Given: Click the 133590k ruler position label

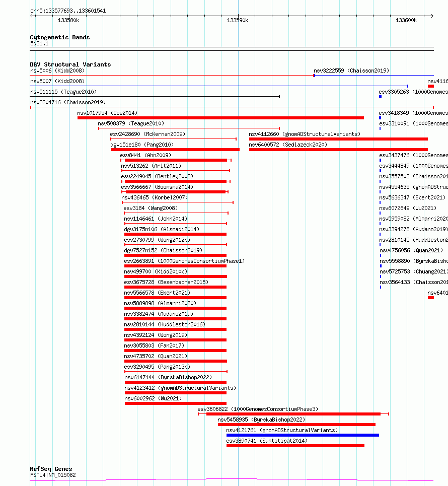Looking at the screenshot, I should (238, 21).
